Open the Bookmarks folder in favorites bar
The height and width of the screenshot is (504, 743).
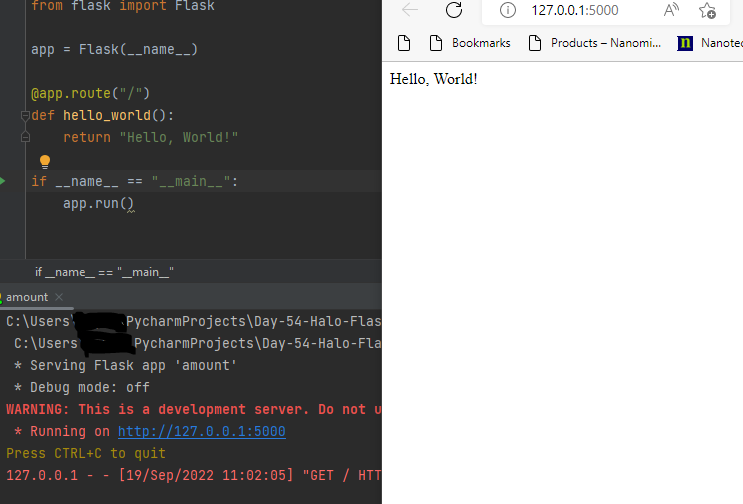pos(470,43)
